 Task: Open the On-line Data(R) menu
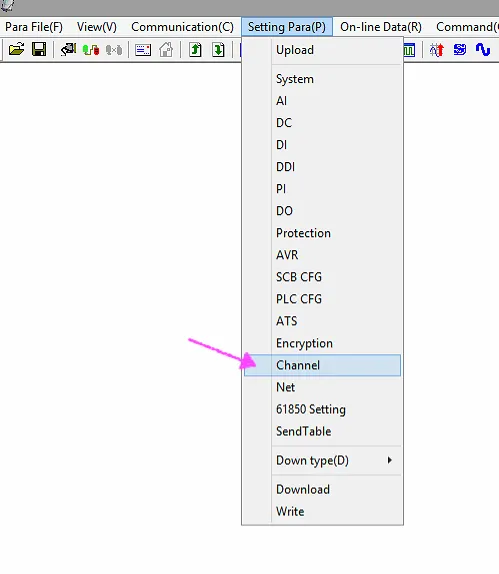pos(381,27)
